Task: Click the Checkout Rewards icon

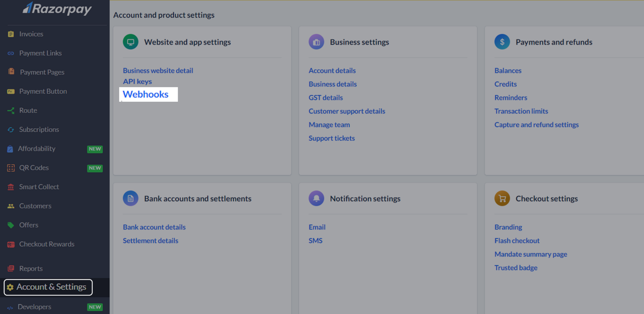Action: point(11,244)
